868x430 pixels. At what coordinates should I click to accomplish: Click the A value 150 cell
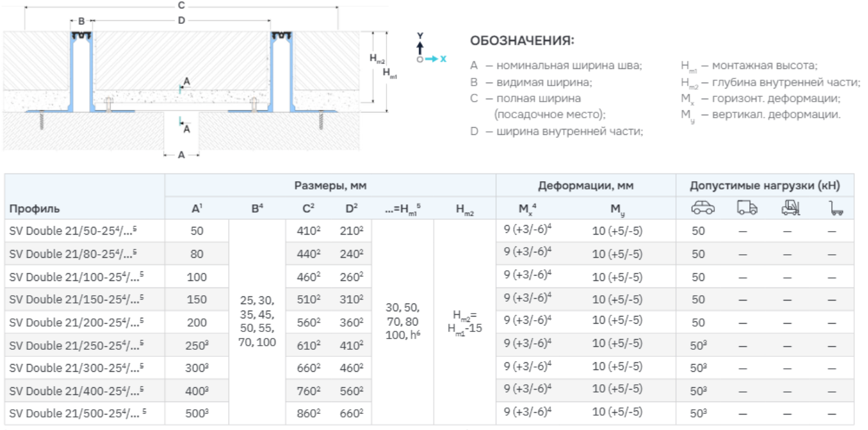pyautogui.click(x=197, y=299)
